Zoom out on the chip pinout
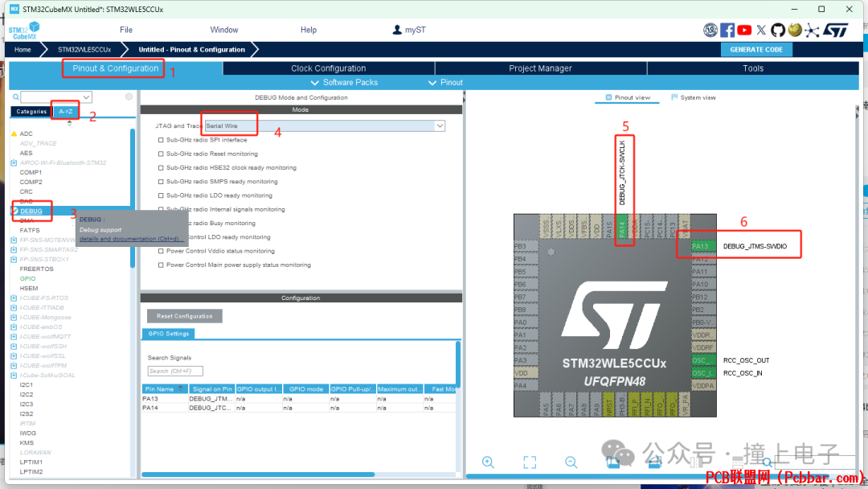Image resolution: width=868 pixels, height=489 pixels. [571, 462]
